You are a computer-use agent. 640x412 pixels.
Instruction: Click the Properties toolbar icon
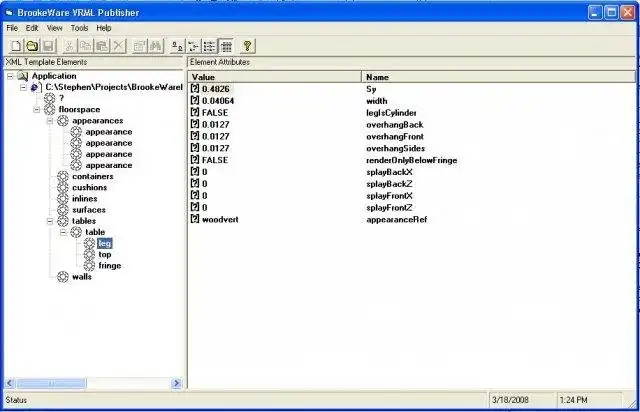click(x=140, y=46)
